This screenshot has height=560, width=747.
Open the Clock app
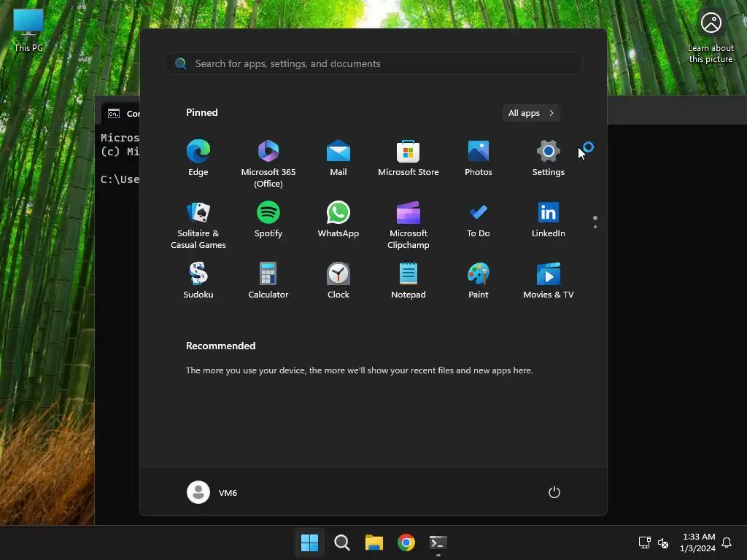pos(338,281)
